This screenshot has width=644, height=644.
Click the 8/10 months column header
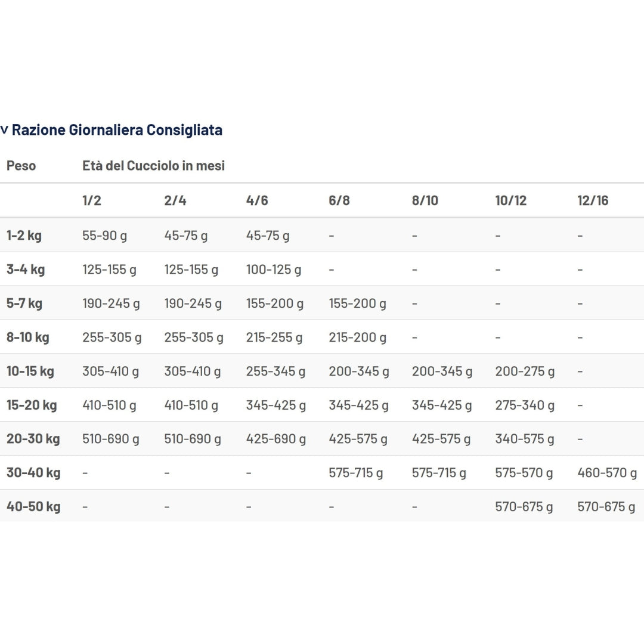pyautogui.click(x=425, y=200)
